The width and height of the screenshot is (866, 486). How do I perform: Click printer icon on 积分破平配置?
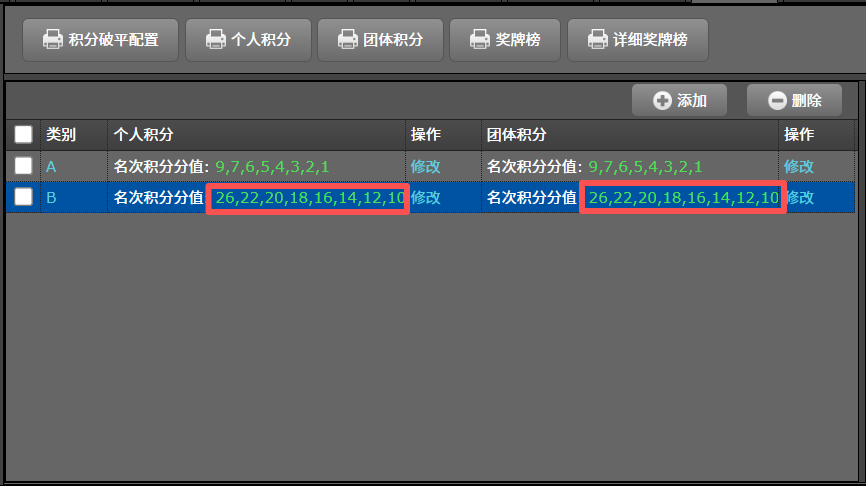[x=53, y=39]
